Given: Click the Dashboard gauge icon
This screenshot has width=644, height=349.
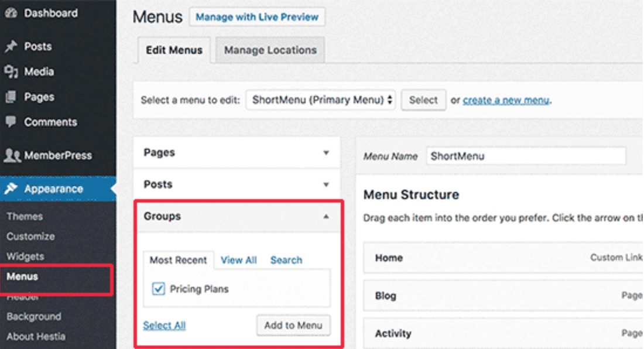Looking at the screenshot, I should coord(11,13).
